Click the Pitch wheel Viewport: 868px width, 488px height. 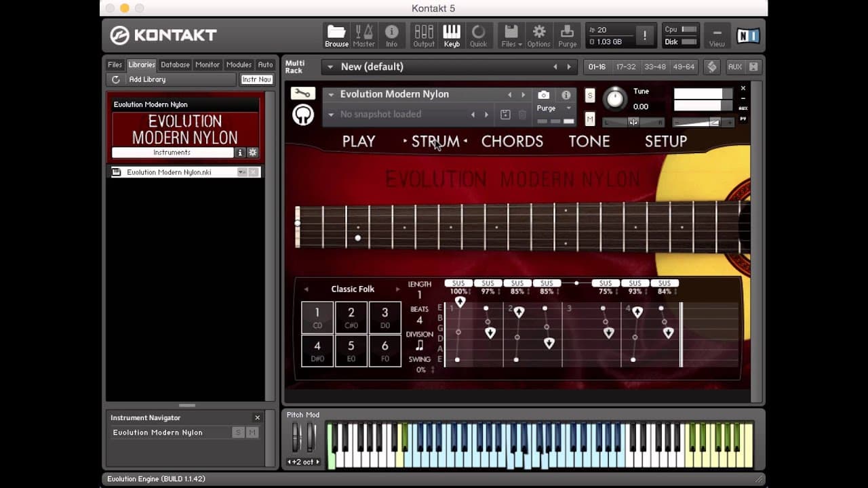(x=295, y=436)
